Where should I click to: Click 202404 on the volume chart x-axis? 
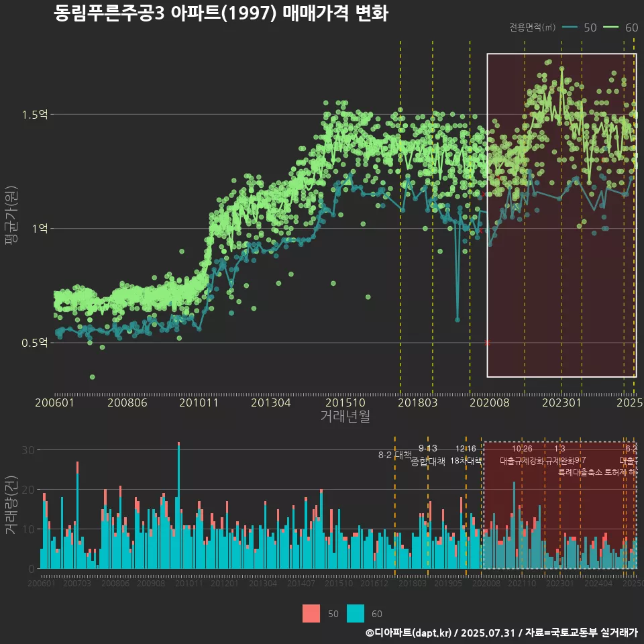click(x=598, y=583)
